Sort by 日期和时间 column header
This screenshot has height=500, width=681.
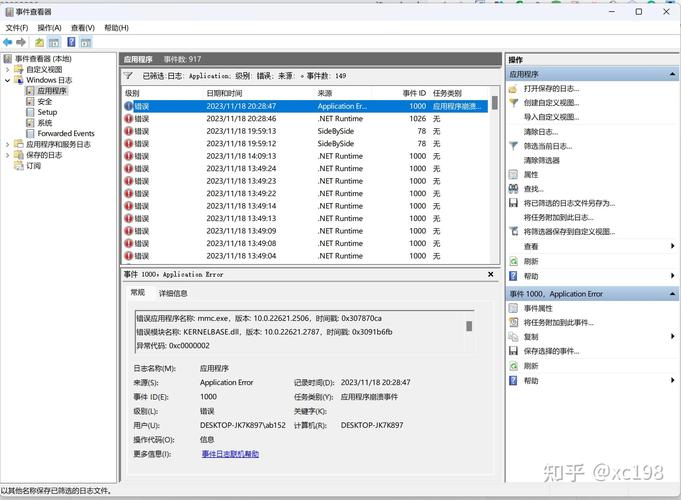pyautogui.click(x=225, y=93)
